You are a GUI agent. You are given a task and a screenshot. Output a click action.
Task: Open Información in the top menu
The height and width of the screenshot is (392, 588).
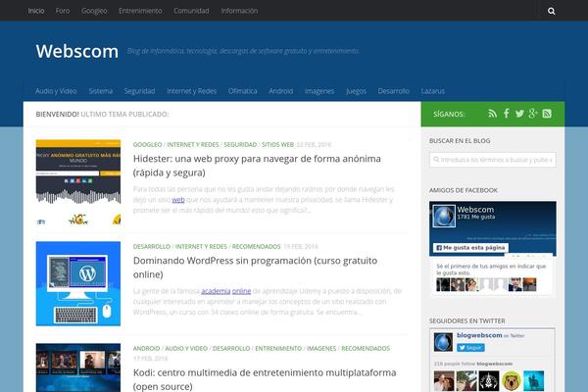tap(239, 11)
